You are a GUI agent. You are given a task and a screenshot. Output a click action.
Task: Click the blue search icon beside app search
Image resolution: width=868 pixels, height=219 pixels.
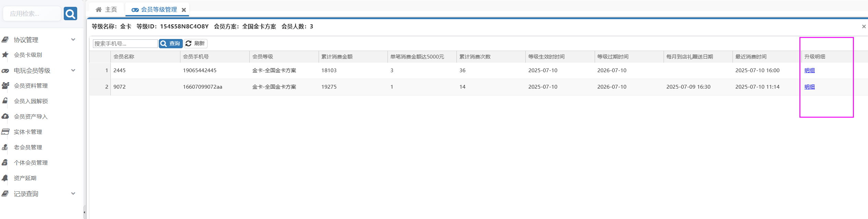(70, 14)
